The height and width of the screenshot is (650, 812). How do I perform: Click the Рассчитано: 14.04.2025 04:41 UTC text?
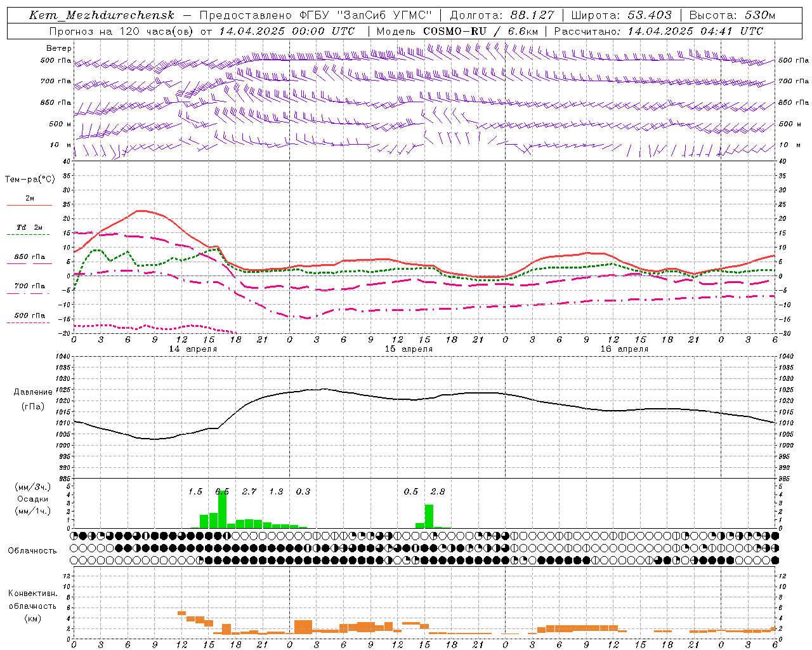click(658, 31)
